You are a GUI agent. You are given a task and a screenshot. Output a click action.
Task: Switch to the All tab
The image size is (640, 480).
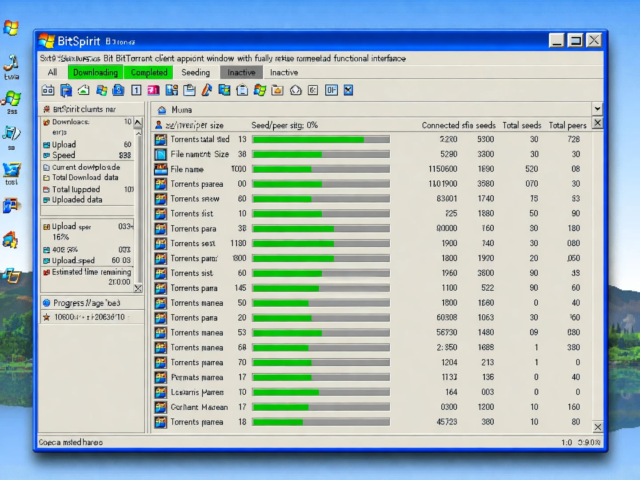coord(52,73)
